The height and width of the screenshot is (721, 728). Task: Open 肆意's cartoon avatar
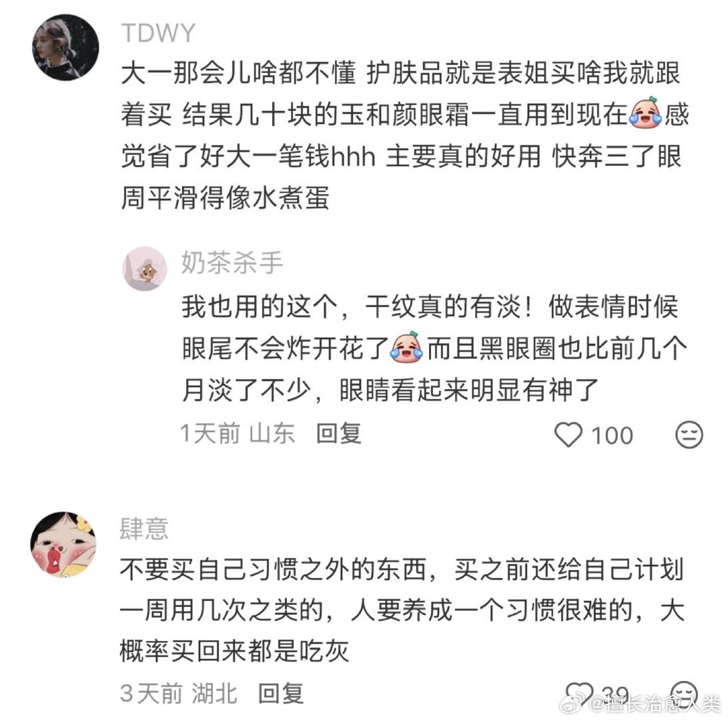tap(63, 545)
